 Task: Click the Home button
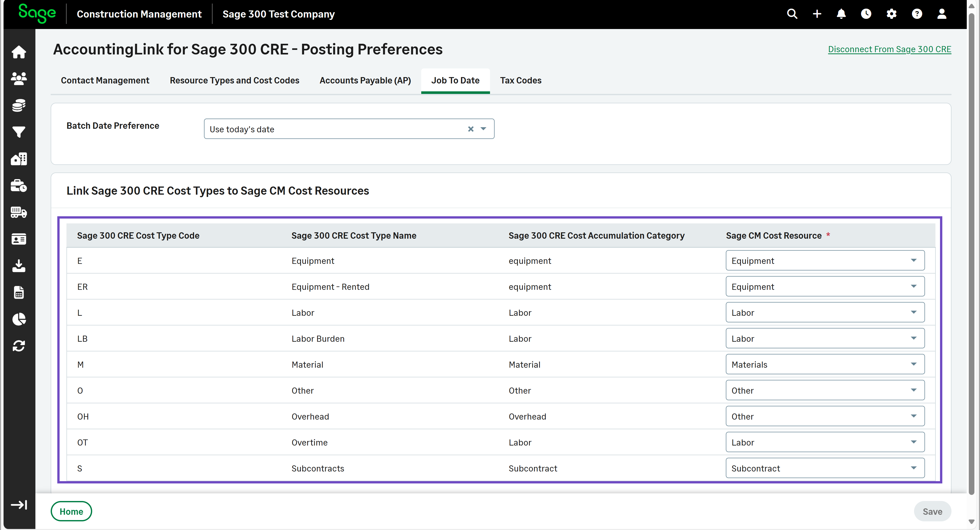tap(71, 511)
